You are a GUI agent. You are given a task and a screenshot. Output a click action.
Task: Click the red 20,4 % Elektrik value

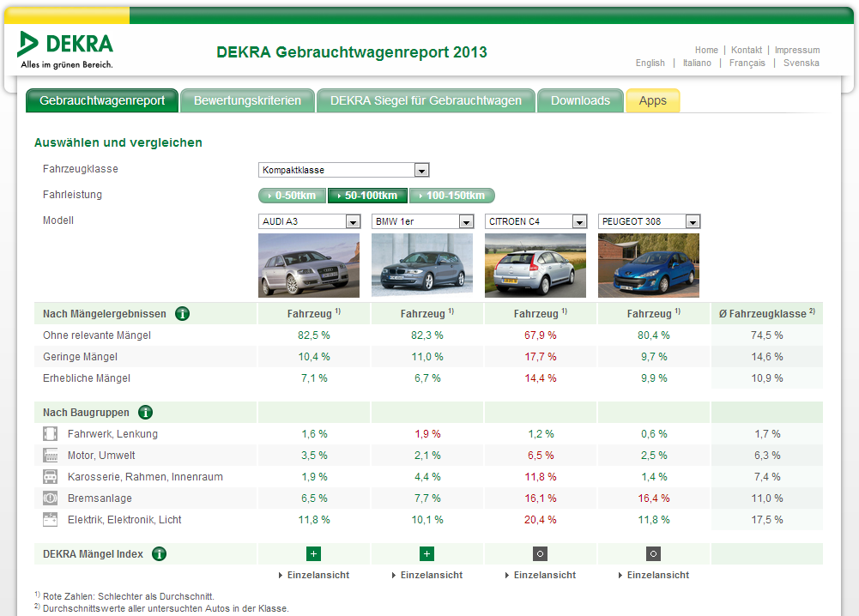(x=540, y=520)
